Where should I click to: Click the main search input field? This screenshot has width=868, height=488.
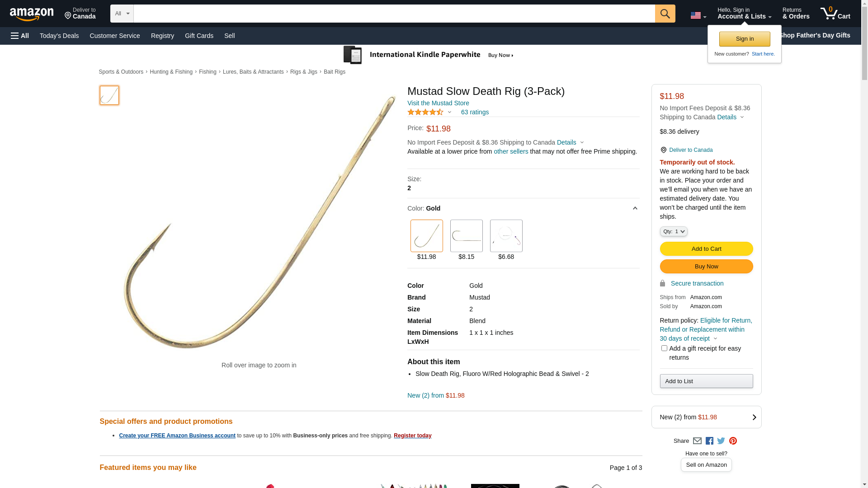(x=394, y=14)
